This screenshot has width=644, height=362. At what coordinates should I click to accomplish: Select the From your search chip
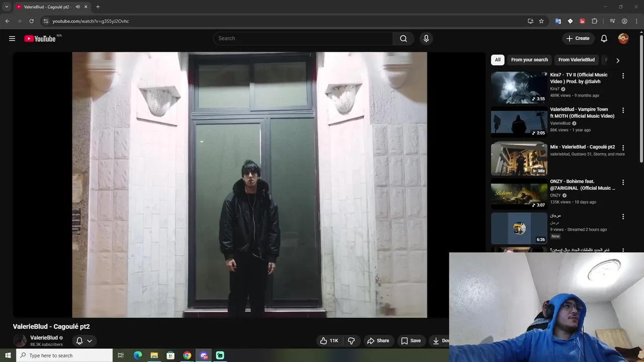click(x=529, y=60)
